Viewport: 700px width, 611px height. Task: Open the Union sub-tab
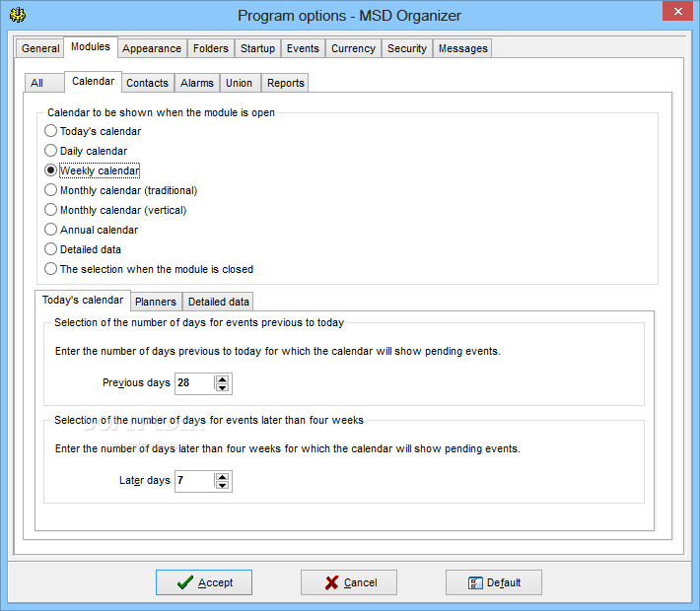pyautogui.click(x=239, y=83)
